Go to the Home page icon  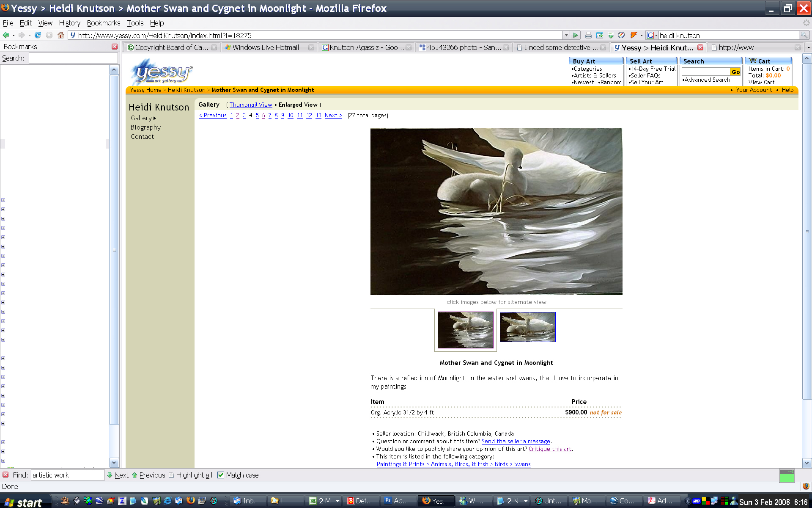60,35
